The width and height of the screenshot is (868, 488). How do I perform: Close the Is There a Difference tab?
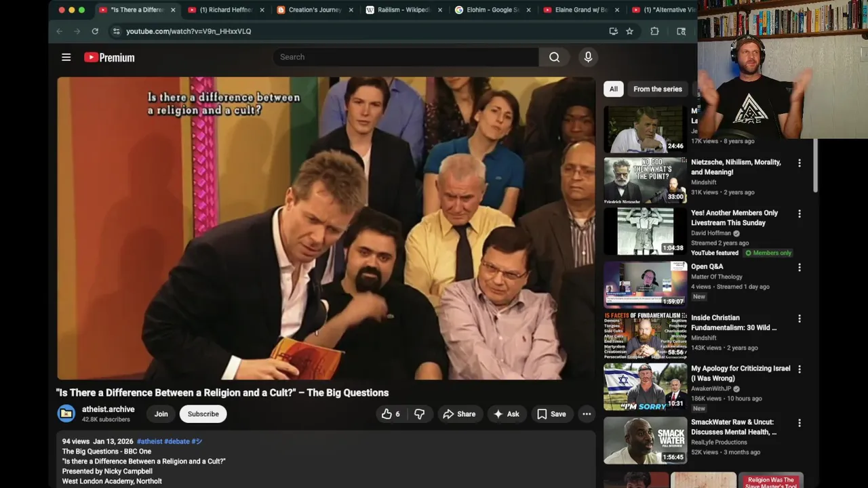173,10
